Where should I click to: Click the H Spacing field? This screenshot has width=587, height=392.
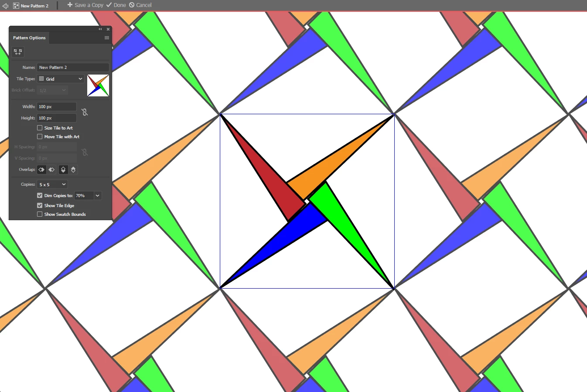tap(57, 147)
